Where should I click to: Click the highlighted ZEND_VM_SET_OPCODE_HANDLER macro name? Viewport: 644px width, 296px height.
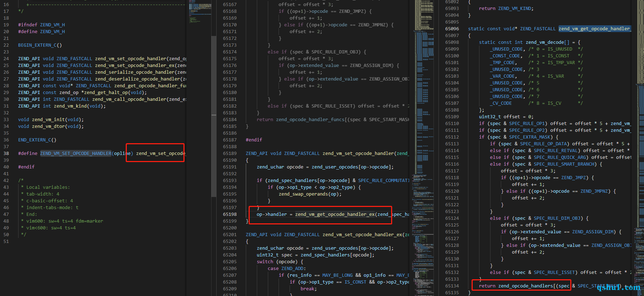76,154
